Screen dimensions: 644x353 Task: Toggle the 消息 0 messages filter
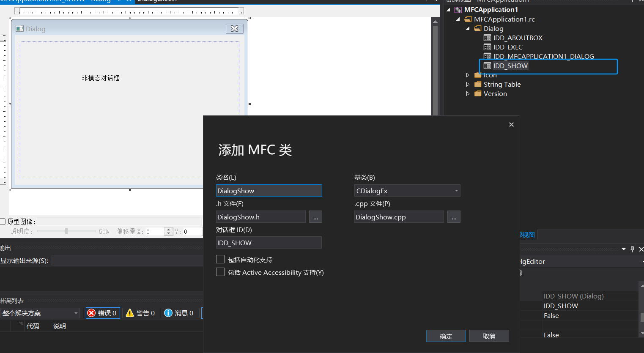pos(179,313)
